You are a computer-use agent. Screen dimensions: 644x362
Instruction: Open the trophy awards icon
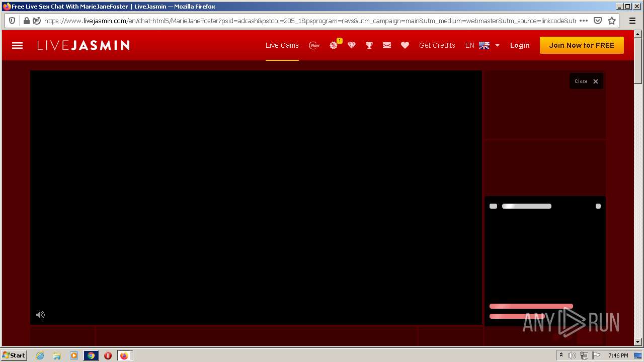[x=369, y=45]
